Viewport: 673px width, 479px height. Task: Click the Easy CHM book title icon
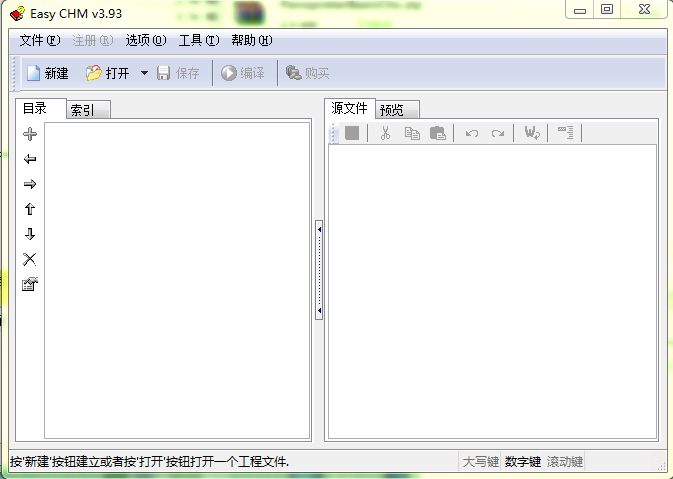pyautogui.click(x=17, y=14)
